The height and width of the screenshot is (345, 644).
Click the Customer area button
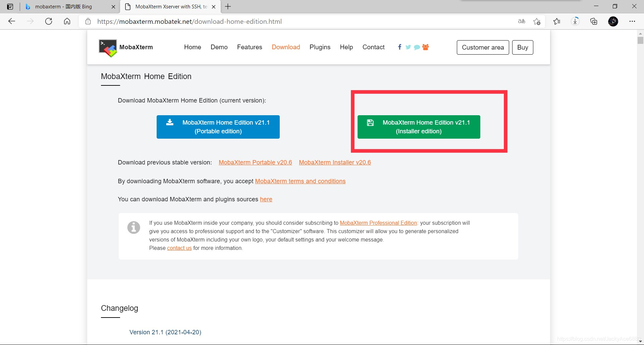tap(483, 47)
